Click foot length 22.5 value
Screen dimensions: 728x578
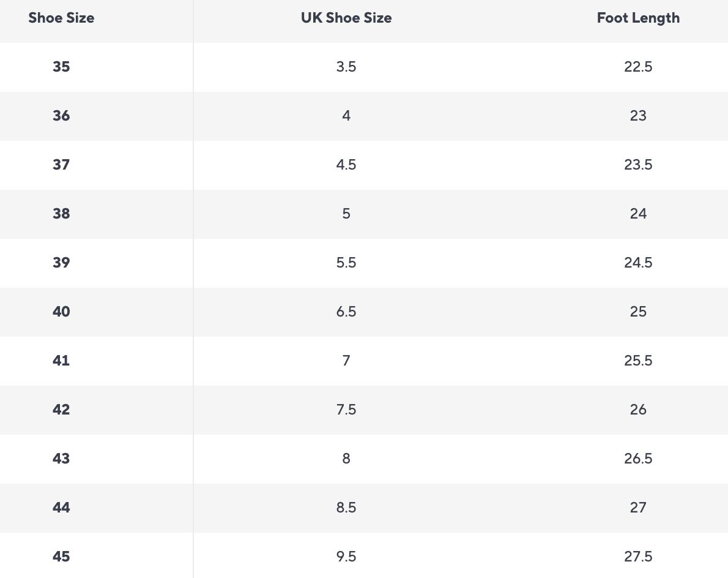638,67
